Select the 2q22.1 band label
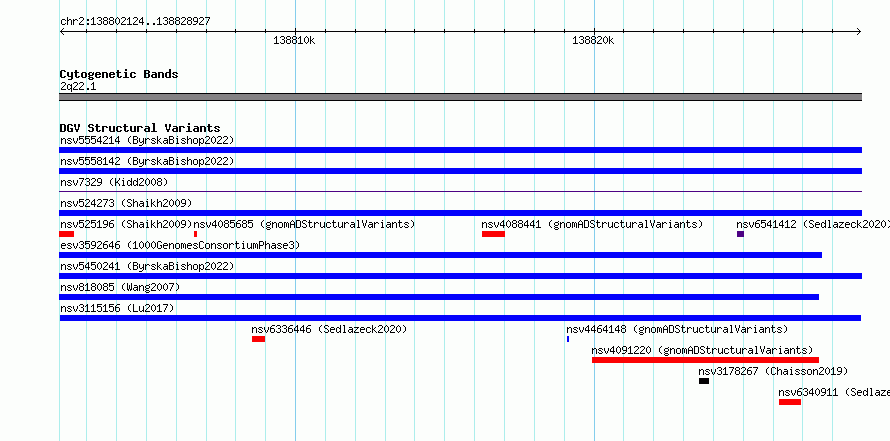The width and height of the screenshot is (890, 441). tap(78, 87)
